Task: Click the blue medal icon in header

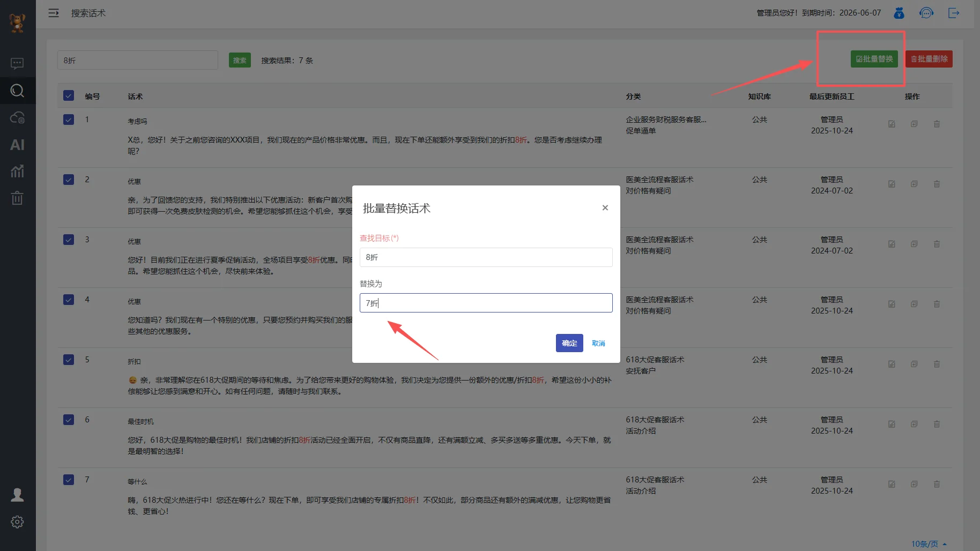Action: tap(899, 13)
